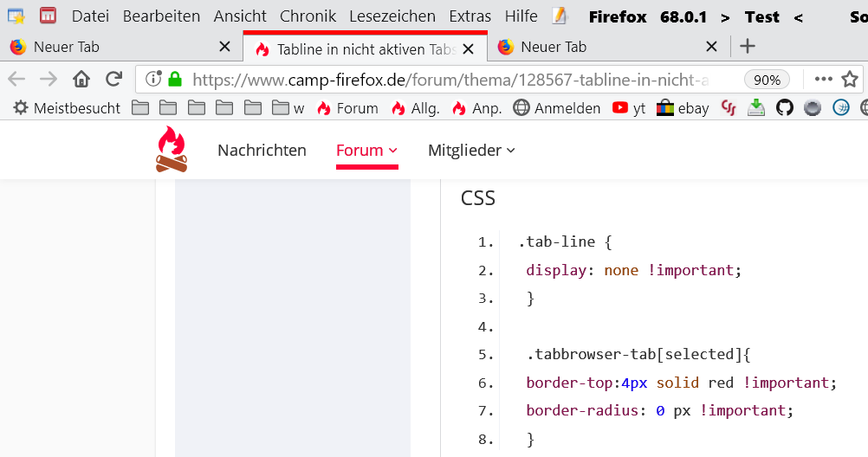Screen dimensions: 868x457
Task: Open the Anp. bookmark
Action: click(476, 108)
